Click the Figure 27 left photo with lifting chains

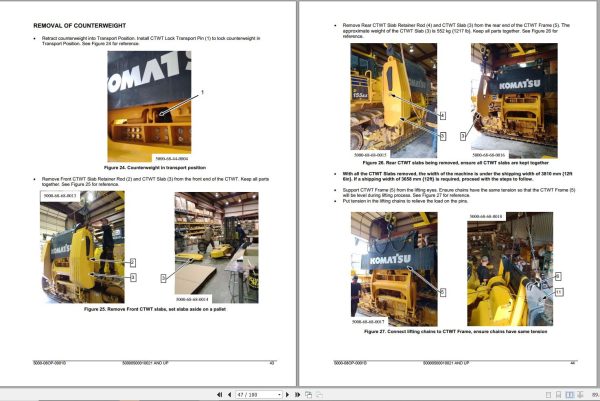pyautogui.click(x=394, y=269)
